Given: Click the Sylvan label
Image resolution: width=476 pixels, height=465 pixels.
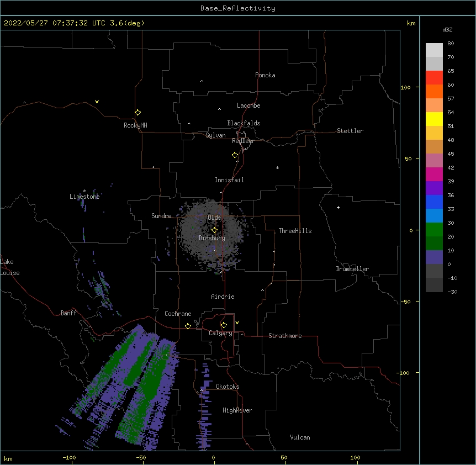Looking at the screenshot, I should tap(215, 135).
